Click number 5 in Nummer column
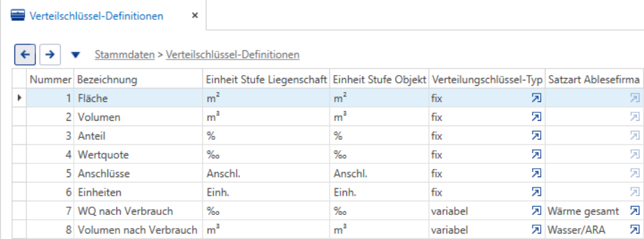Image resolution: width=644 pixels, height=239 pixels. tap(68, 174)
